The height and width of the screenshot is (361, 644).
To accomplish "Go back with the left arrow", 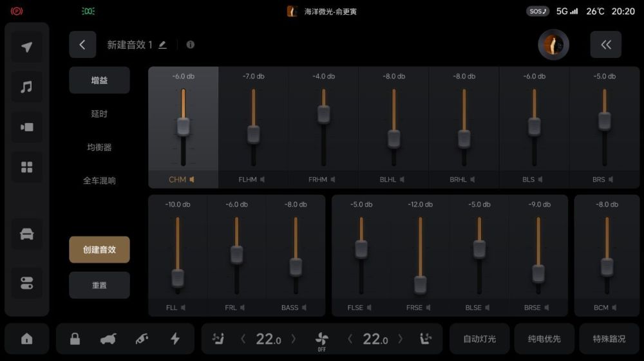I will click(x=82, y=44).
